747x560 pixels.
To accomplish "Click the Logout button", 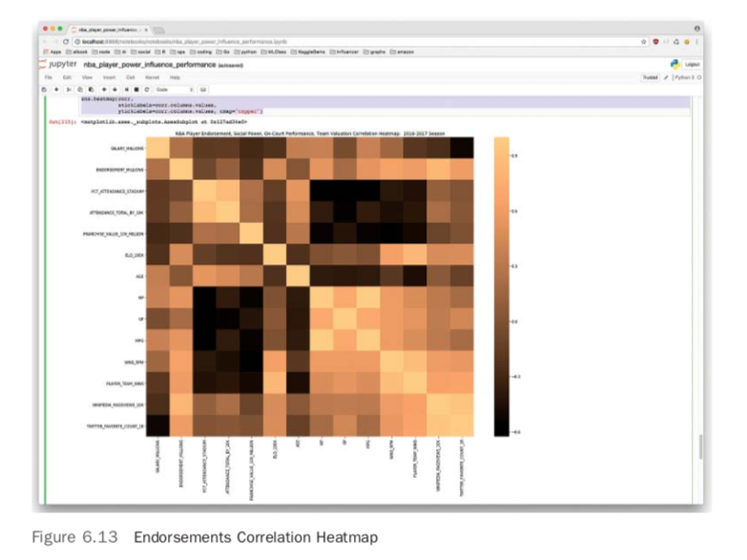I will pyautogui.click(x=693, y=64).
